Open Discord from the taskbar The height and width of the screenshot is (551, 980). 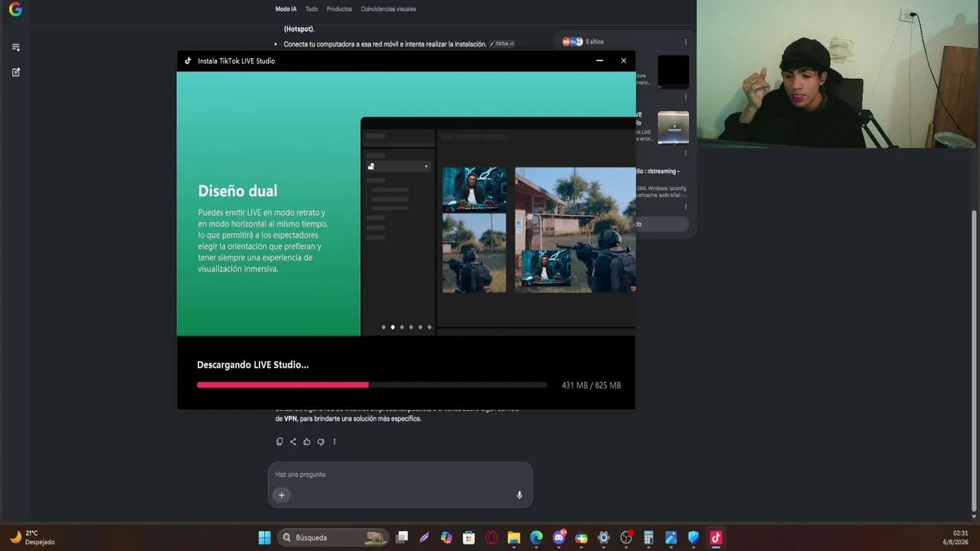click(x=559, y=538)
